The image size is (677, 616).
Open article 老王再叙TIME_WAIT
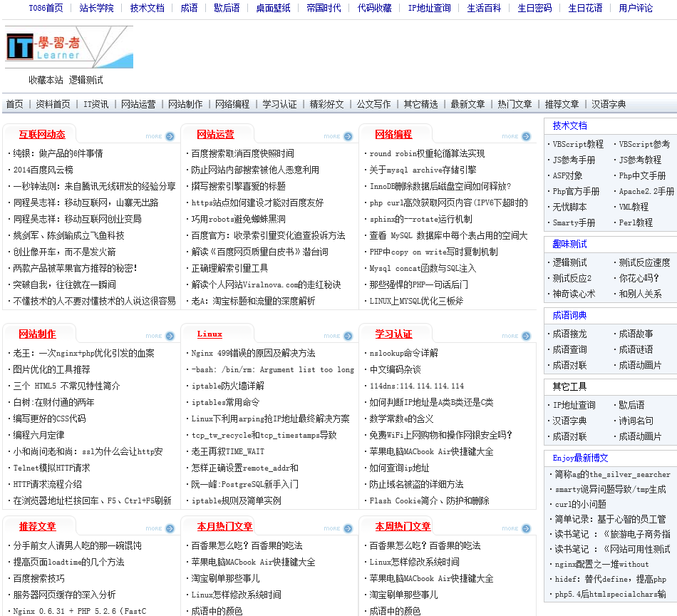pos(227,451)
